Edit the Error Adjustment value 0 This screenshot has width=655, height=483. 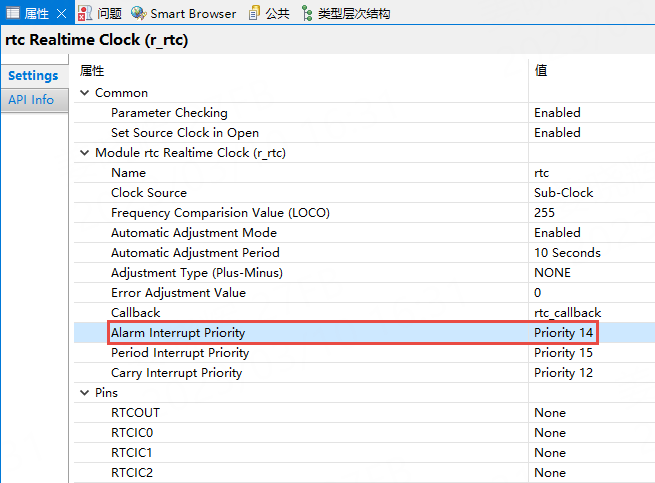(538, 293)
